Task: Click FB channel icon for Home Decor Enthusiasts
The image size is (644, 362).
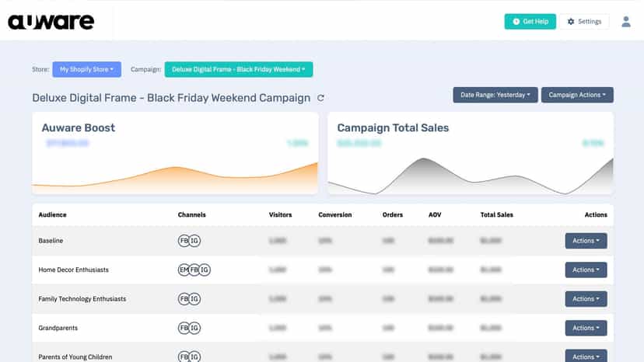Action: [194, 270]
